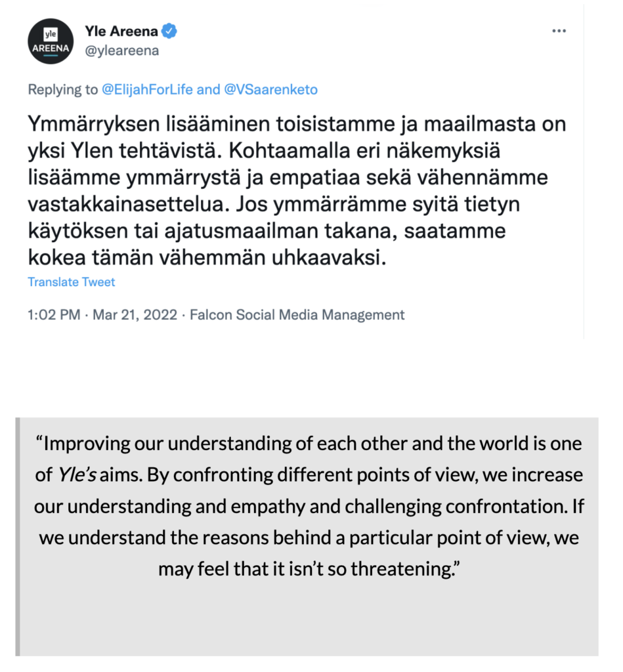Open the 1:02 PM timestamp
Screen dimensions: 623x672
point(54,314)
